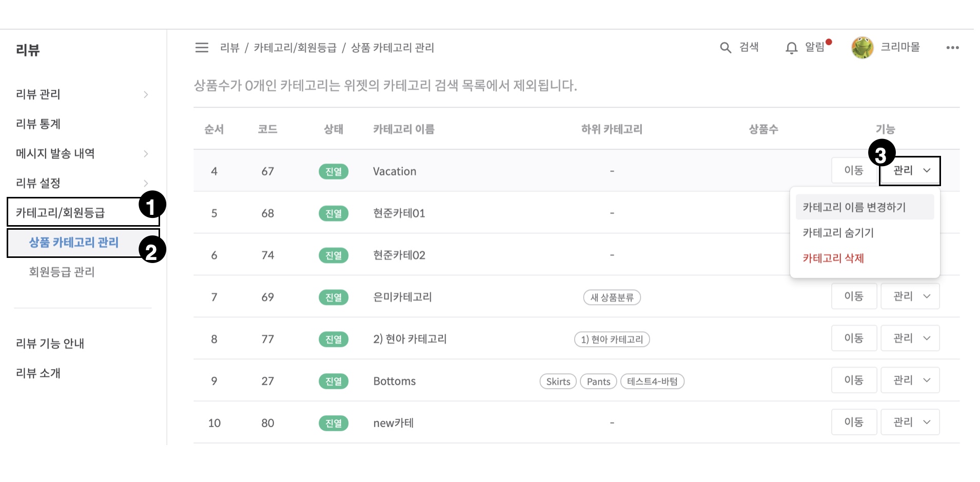Viewport: 980px width, 482px height.
Task: Click the frog profile avatar
Action: coord(862,48)
